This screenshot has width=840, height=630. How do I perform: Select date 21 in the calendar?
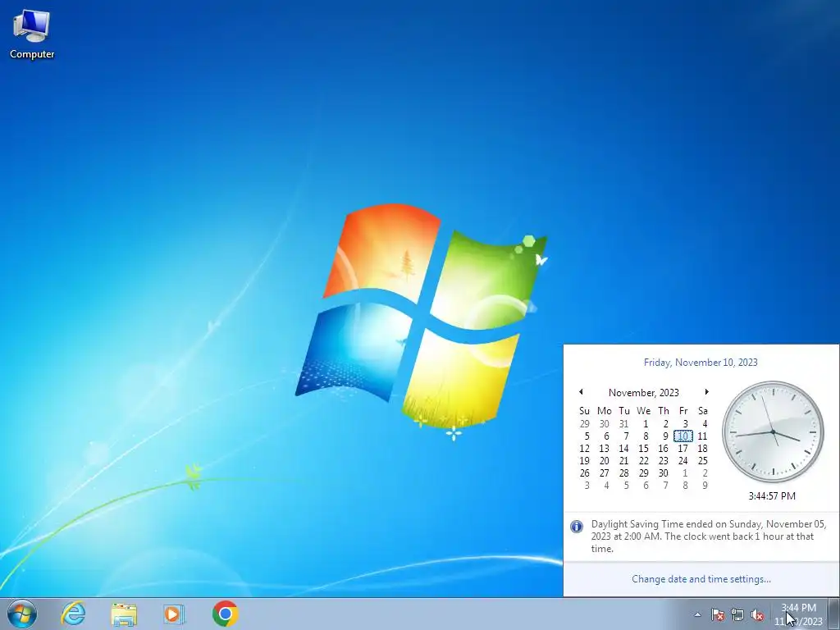point(623,461)
